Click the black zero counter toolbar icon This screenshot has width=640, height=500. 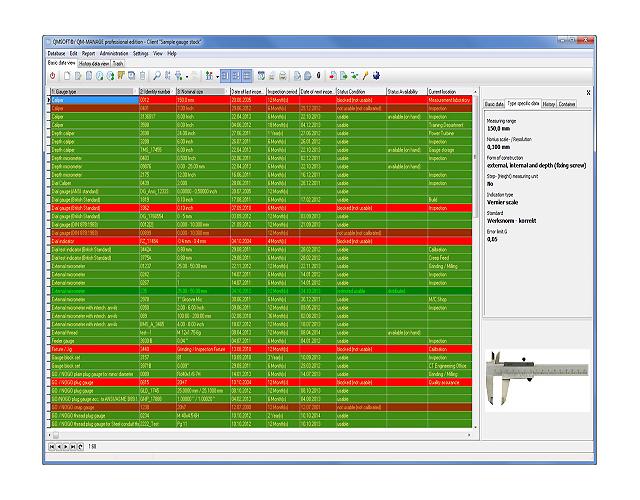(318, 76)
